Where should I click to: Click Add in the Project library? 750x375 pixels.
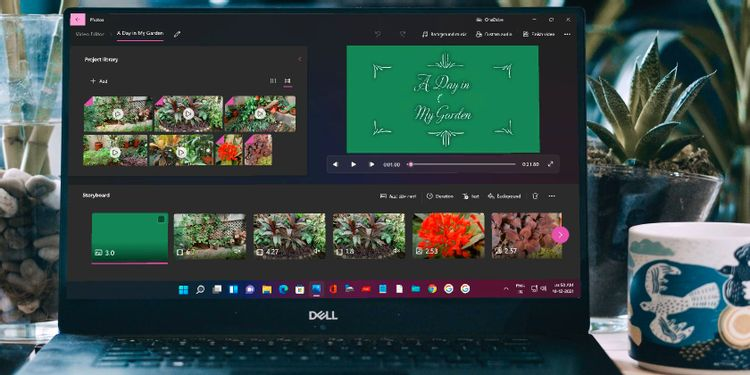click(x=99, y=81)
